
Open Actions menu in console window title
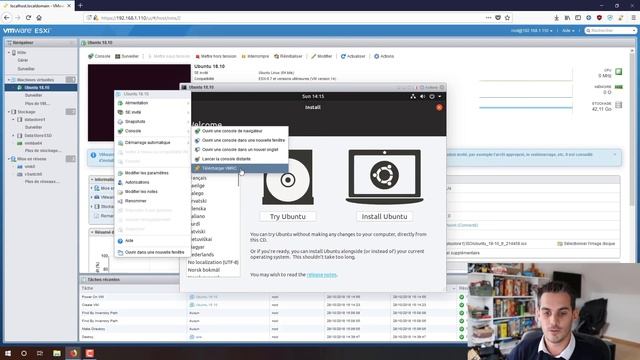(429, 87)
